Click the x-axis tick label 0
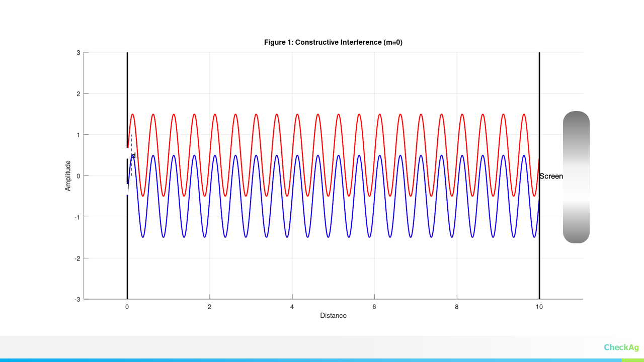Screen dimensions: 644x362 [x=127, y=306]
